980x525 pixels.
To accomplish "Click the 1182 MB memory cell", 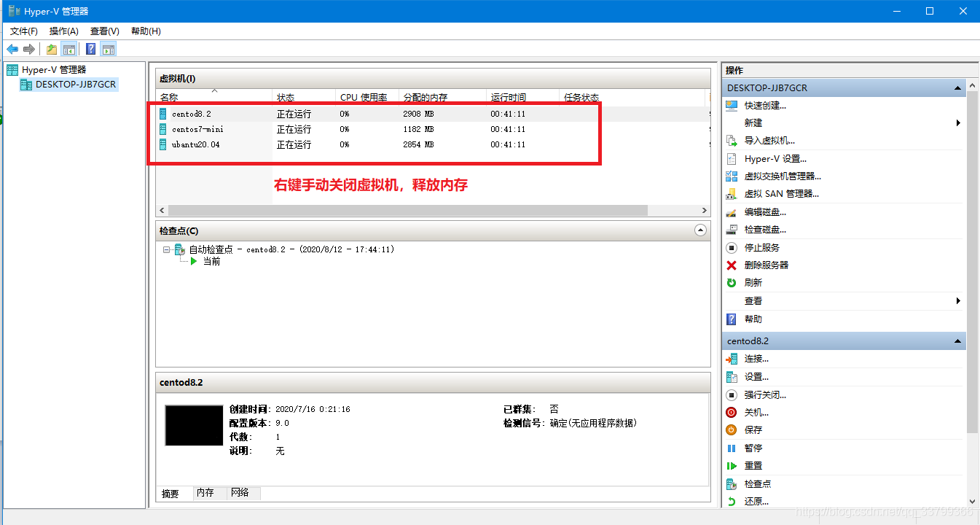I will (418, 129).
